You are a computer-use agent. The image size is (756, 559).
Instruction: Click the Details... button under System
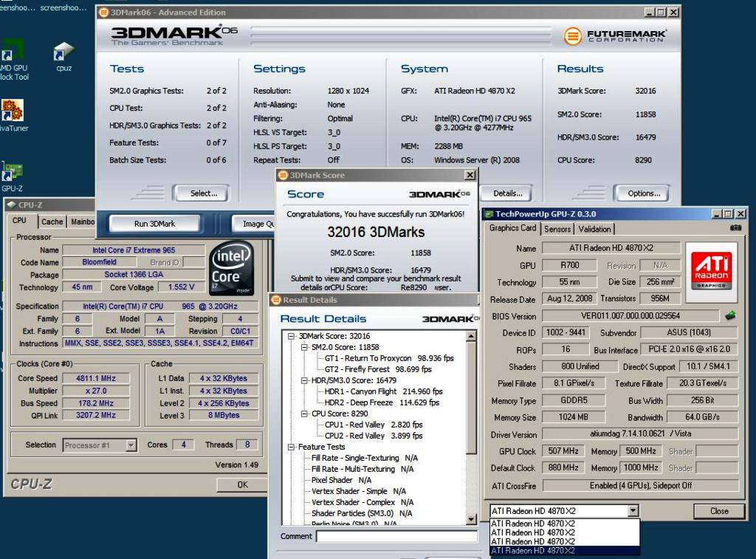coord(507,193)
